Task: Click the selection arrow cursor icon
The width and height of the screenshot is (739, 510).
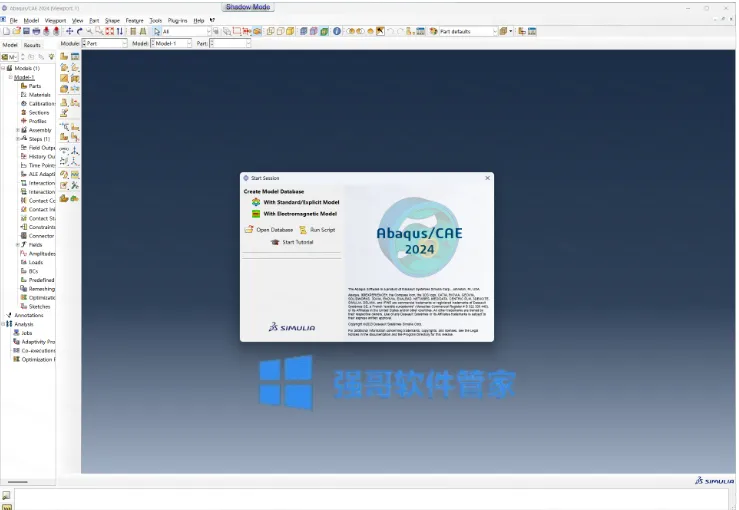Action: coord(157,31)
